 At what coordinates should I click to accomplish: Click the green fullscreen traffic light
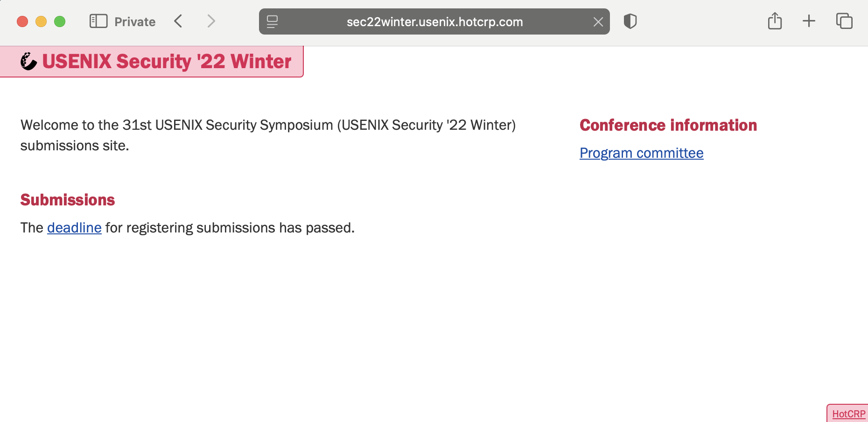(60, 21)
